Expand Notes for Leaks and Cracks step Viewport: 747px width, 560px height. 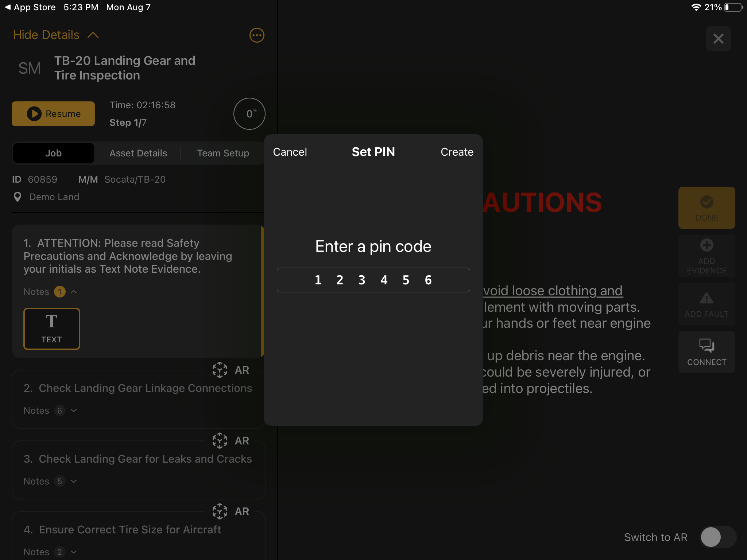tap(74, 481)
